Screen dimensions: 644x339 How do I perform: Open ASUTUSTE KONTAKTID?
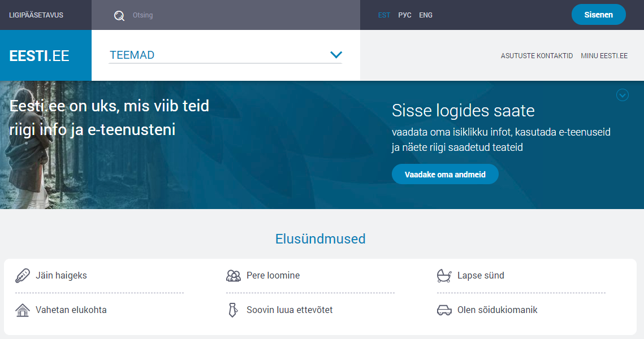(x=535, y=55)
